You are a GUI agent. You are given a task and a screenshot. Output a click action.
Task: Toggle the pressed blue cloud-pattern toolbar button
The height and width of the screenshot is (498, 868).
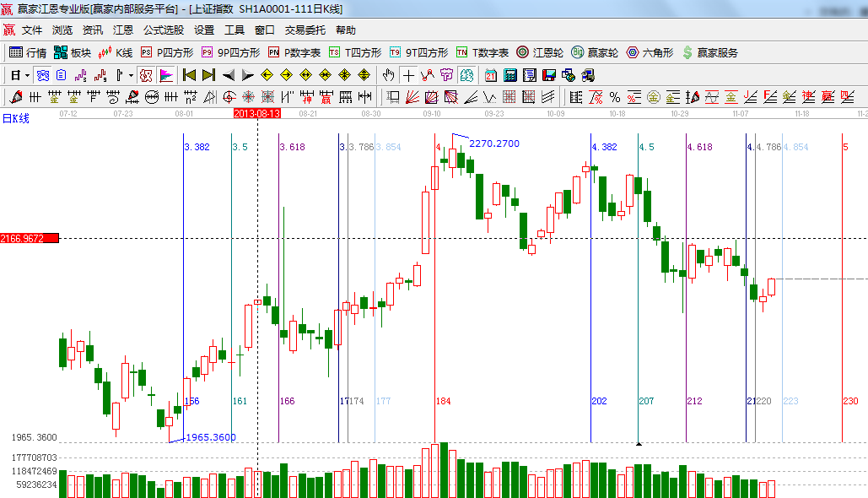[x=42, y=75]
